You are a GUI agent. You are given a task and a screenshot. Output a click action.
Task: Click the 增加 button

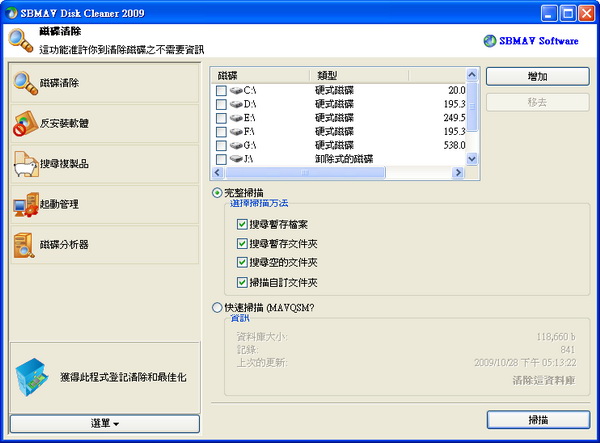537,76
